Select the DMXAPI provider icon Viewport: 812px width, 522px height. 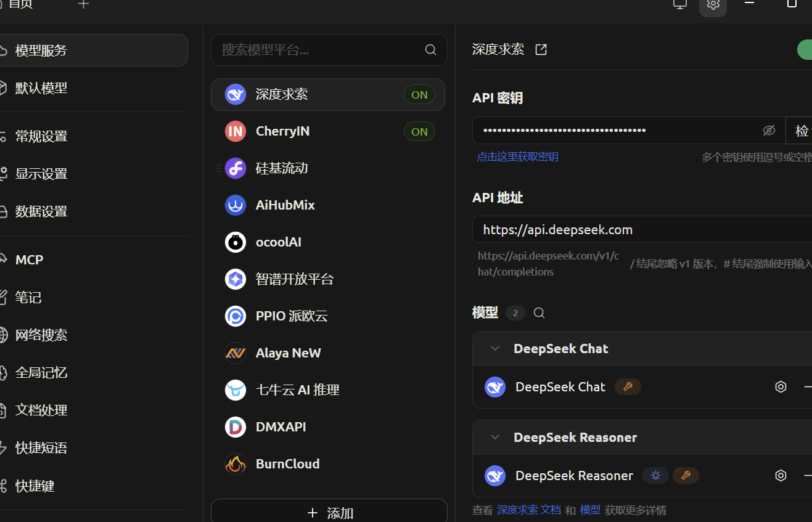(236, 427)
